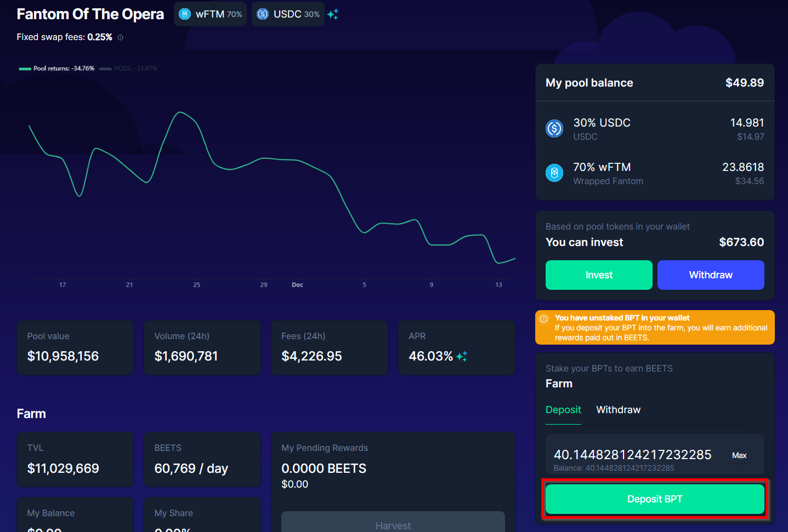Click the pool returns line chart
Screen dimensions: 788x532
271,189
